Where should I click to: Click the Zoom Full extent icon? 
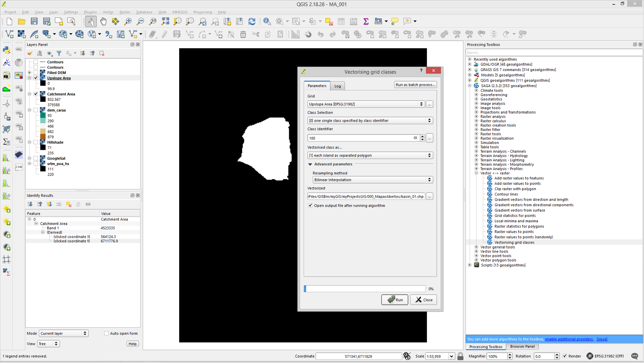[x=165, y=21]
